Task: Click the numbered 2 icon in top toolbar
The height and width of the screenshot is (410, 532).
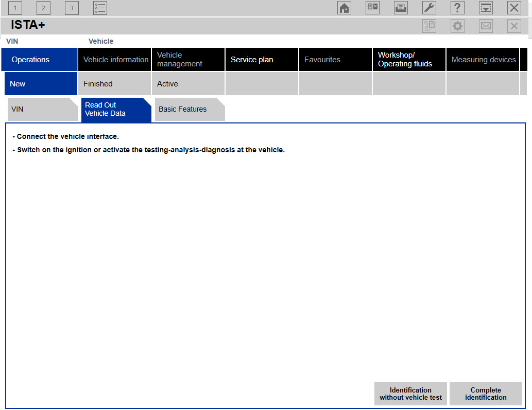Action: point(43,8)
